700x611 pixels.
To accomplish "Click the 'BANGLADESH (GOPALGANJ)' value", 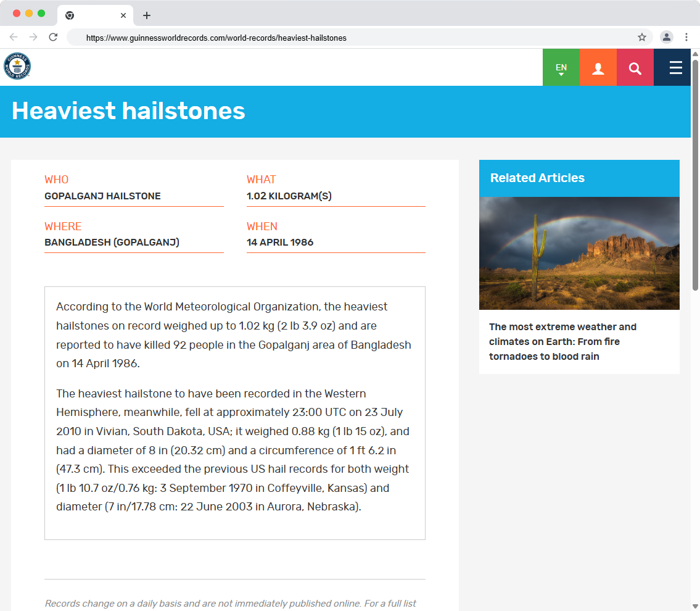I will [112, 242].
